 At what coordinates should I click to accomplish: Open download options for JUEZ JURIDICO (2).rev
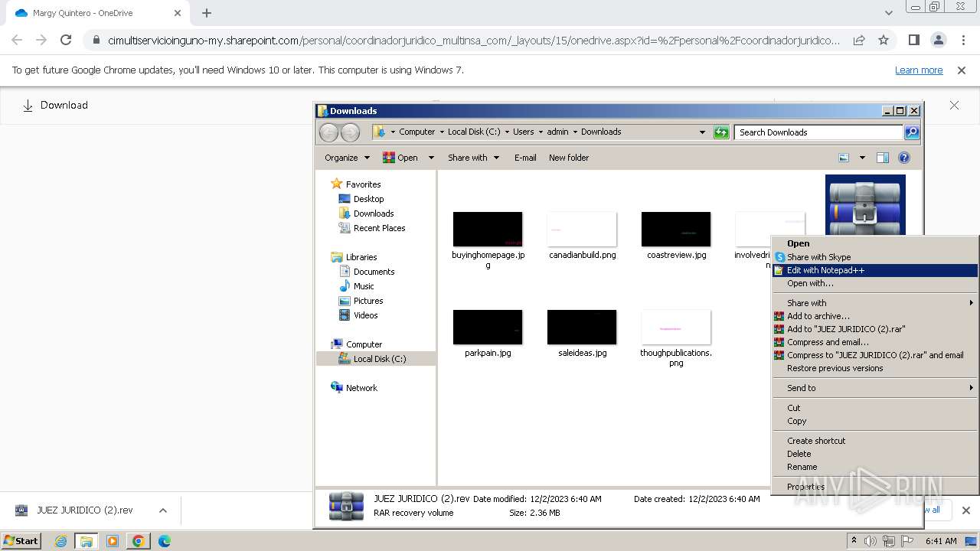click(162, 510)
